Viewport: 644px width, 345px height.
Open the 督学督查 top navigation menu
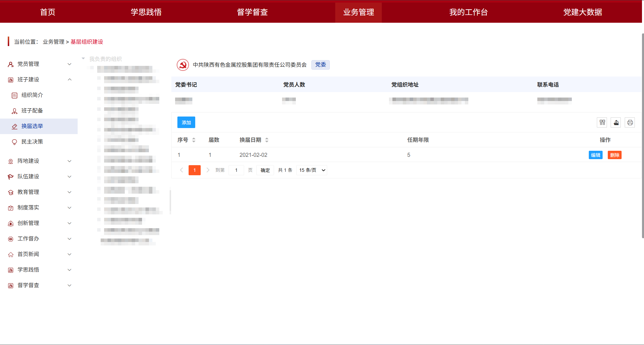pyautogui.click(x=253, y=12)
